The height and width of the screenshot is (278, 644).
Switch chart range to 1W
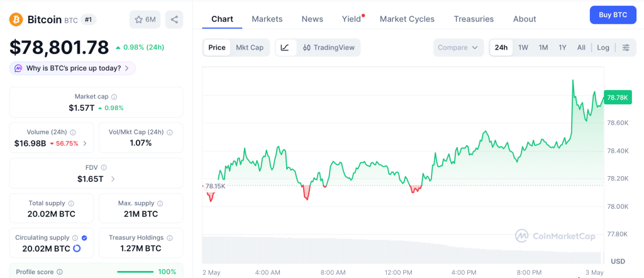pos(523,48)
